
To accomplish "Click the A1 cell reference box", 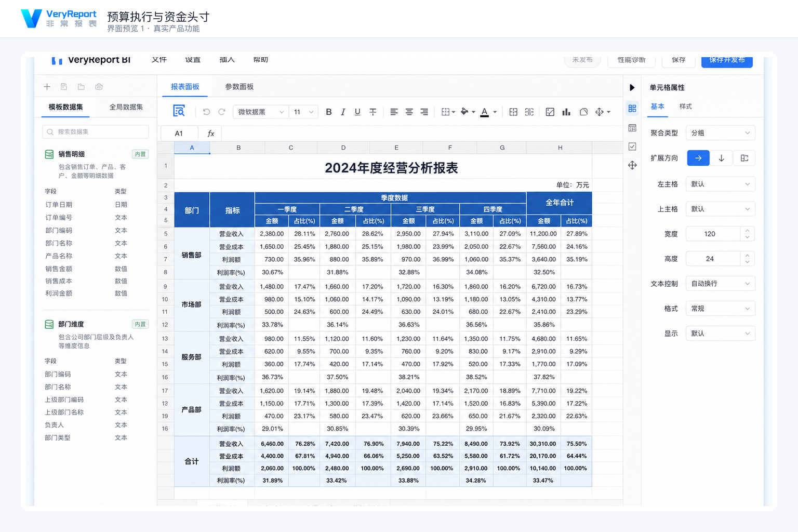I will click(179, 134).
